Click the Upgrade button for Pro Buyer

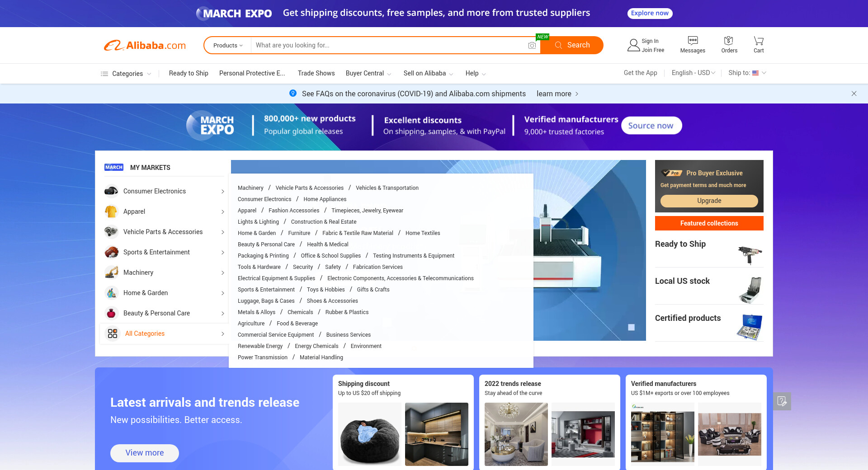point(709,201)
